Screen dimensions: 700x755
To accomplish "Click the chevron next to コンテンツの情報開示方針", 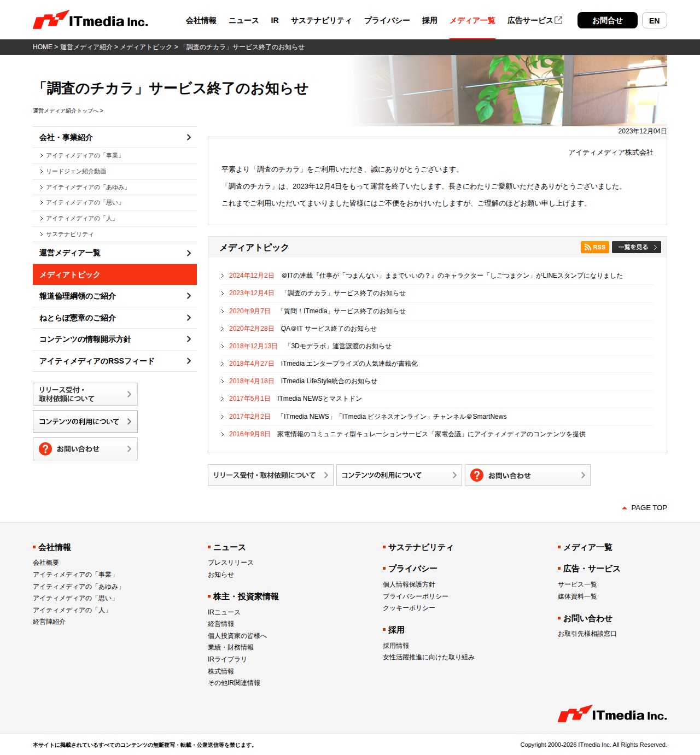I will [189, 339].
